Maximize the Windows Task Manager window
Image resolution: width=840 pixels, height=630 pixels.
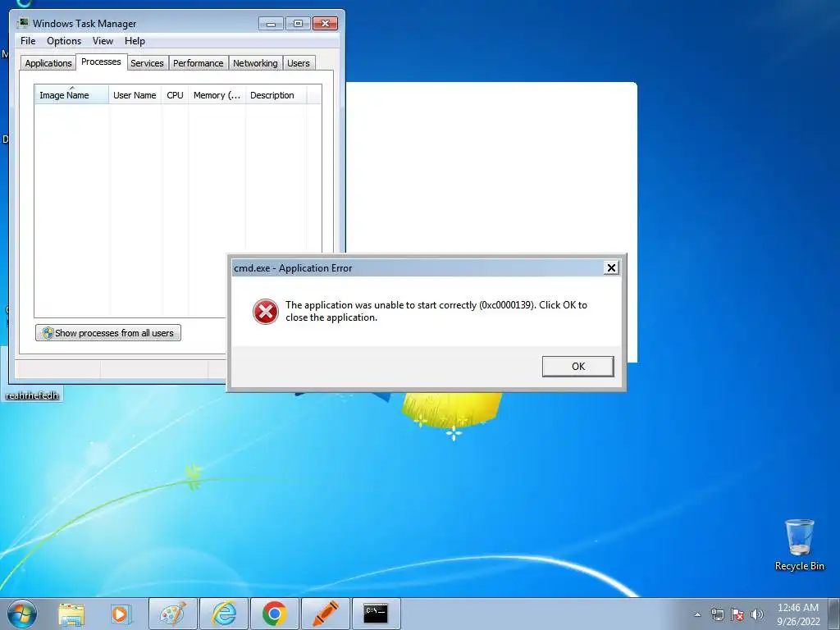tap(298, 24)
